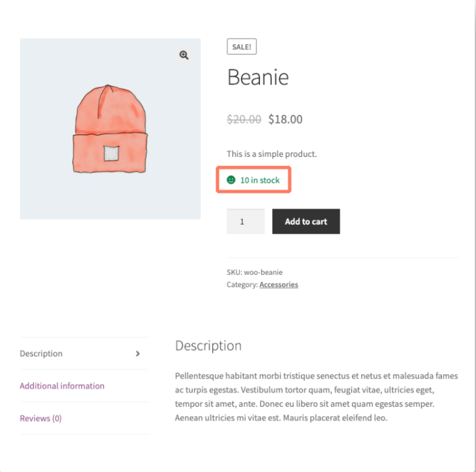This screenshot has width=476, height=472.
Task: Click the "10 in stock" text
Action: point(260,180)
